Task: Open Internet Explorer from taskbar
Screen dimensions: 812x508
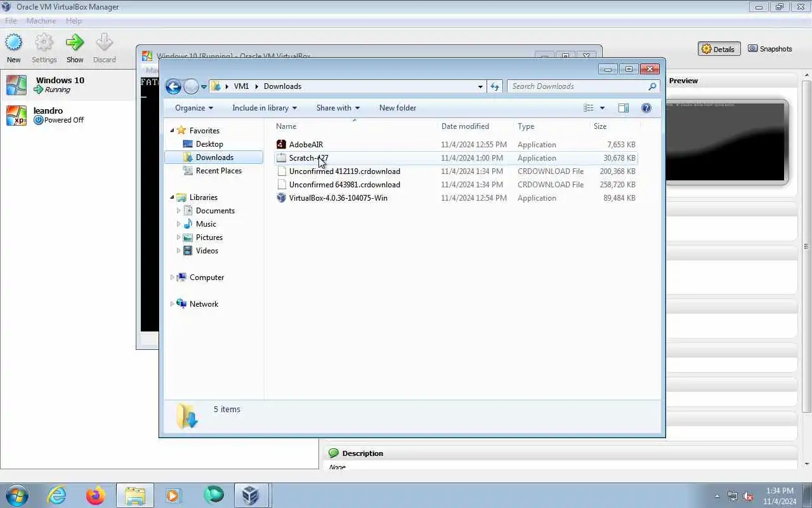Action: (57, 495)
